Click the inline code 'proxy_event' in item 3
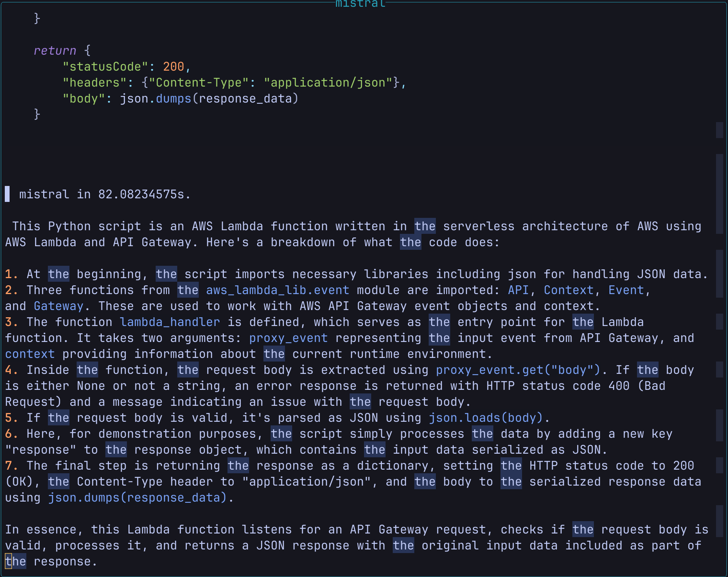This screenshot has width=728, height=577. click(x=289, y=338)
